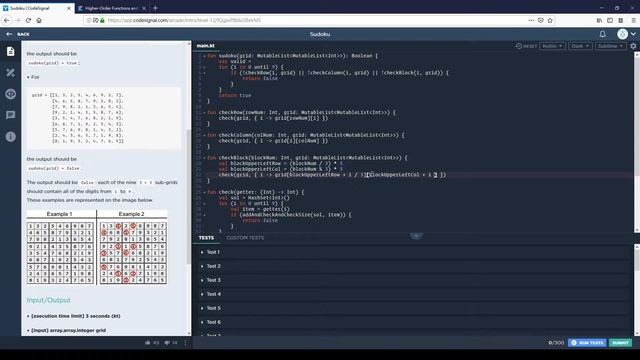Bookmark this page with the star icon

pyautogui.click(x=550, y=20)
